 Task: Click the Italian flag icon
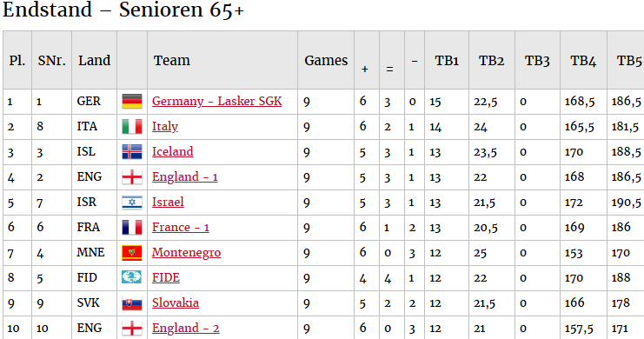[132, 127]
